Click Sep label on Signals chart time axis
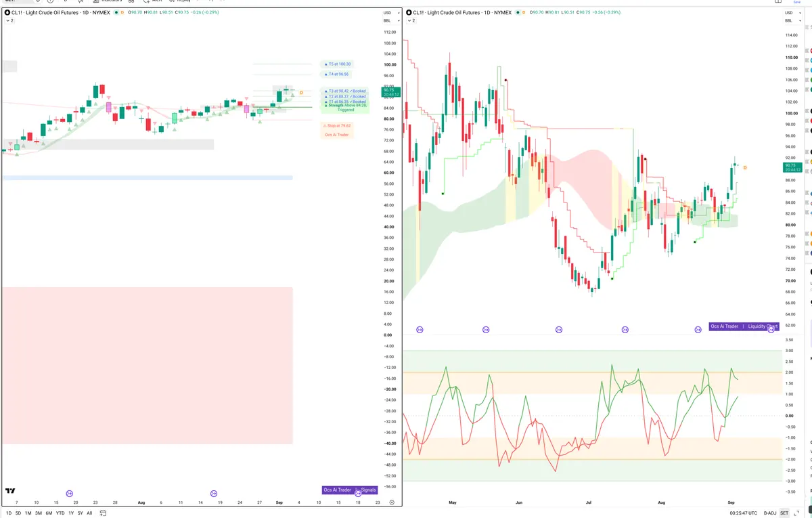The image size is (812, 518). pos(279,502)
